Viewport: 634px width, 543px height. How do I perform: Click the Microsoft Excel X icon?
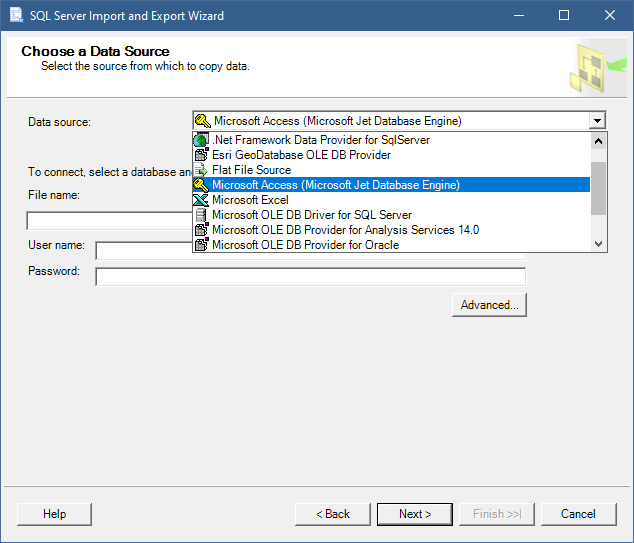(201, 200)
